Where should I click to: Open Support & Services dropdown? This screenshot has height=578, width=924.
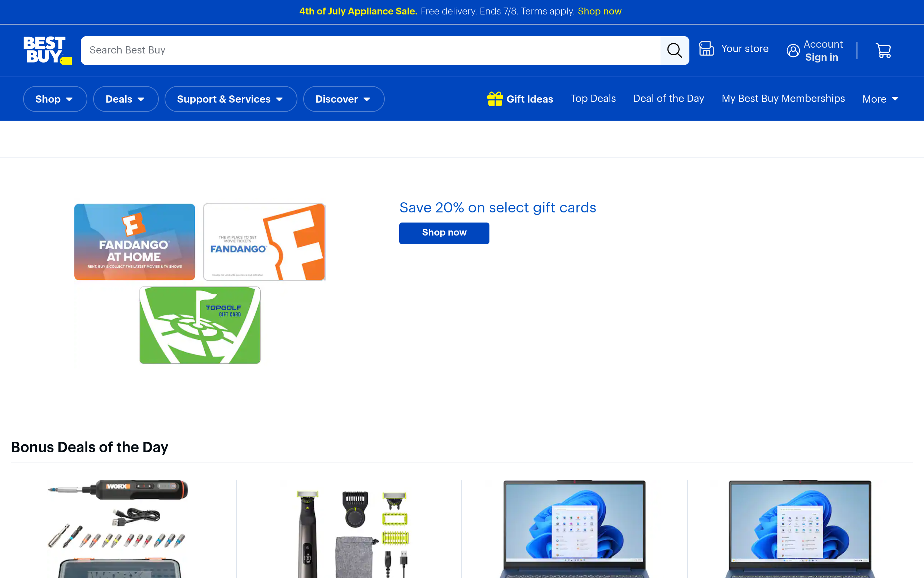(x=231, y=99)
